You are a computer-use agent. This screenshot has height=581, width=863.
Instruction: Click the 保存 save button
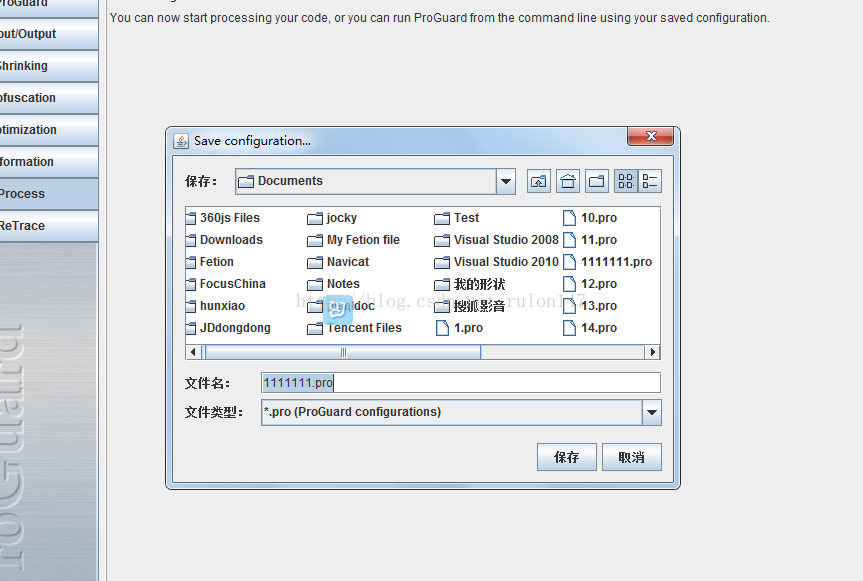566,457
